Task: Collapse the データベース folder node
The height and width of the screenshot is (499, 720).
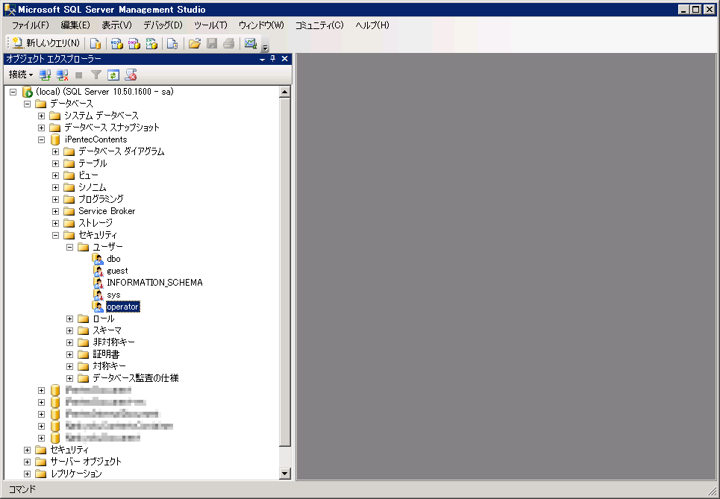Action: tap(27, 104)
